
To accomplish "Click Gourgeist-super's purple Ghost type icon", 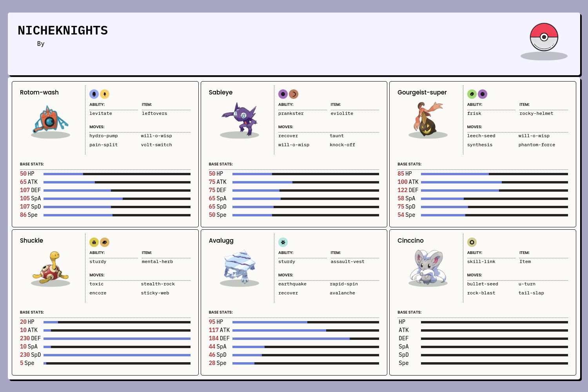I will [x=483, y=94].
